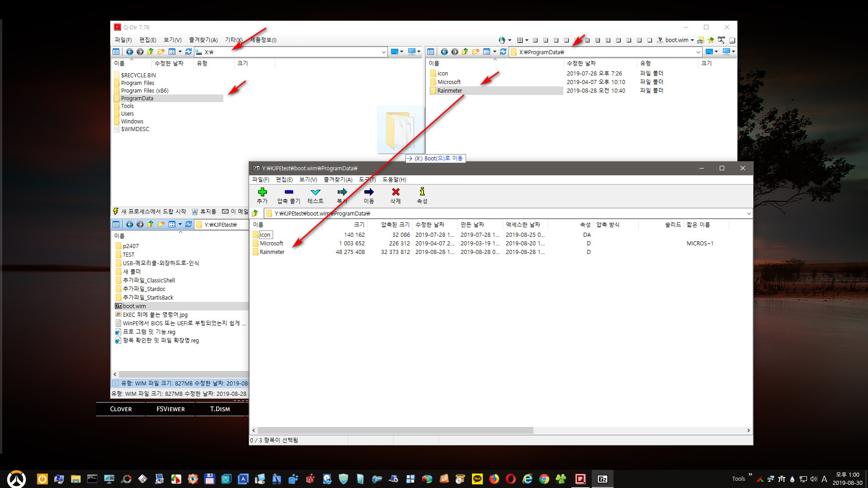This screenshot has width=868, height=488.
Task: Click Q-Dir's globe internet icon
Action: (x=502, y=40)
